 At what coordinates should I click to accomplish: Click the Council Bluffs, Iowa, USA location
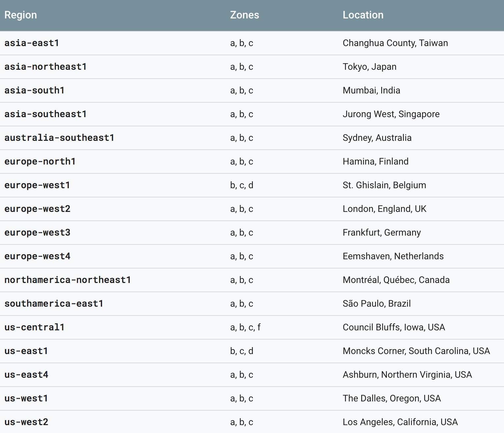pyautogui.click(x=394, y=327)
